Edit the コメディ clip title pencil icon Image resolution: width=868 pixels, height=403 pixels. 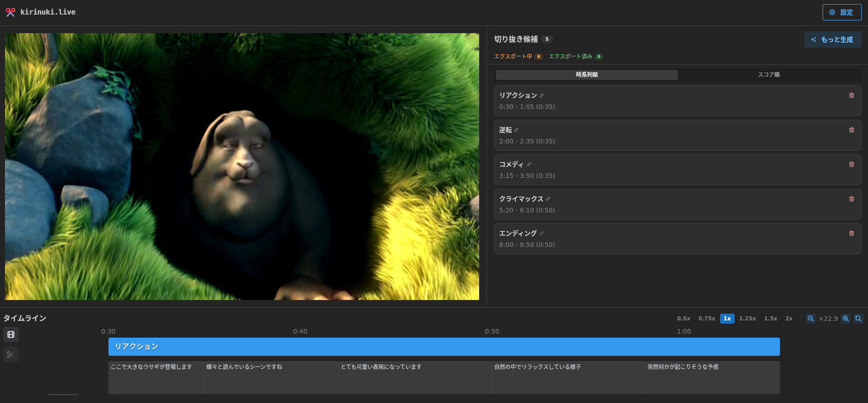pyautogui.click(x=529, y=164)
